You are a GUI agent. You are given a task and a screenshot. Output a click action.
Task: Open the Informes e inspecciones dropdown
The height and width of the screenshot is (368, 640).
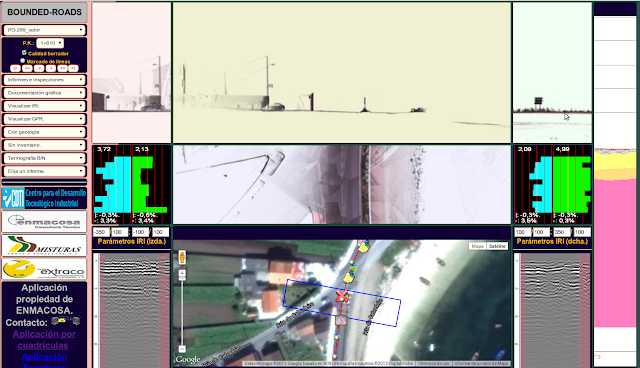point(44,80)
